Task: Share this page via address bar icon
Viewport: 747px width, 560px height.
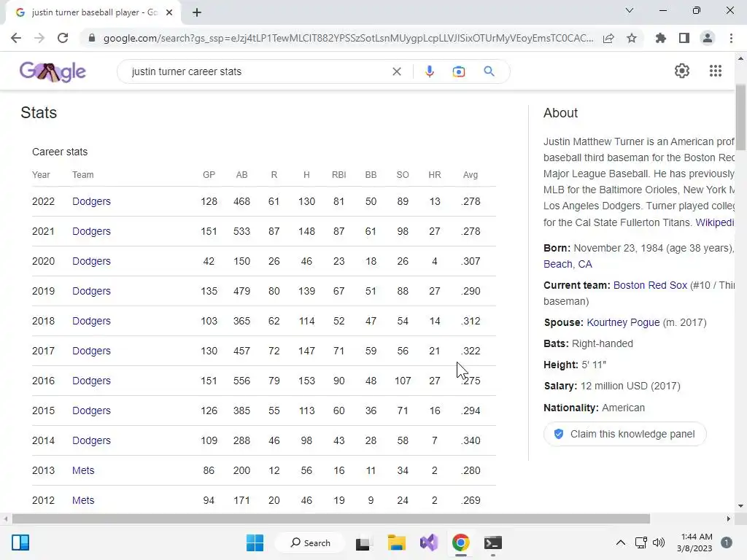Action: (608, 38)
